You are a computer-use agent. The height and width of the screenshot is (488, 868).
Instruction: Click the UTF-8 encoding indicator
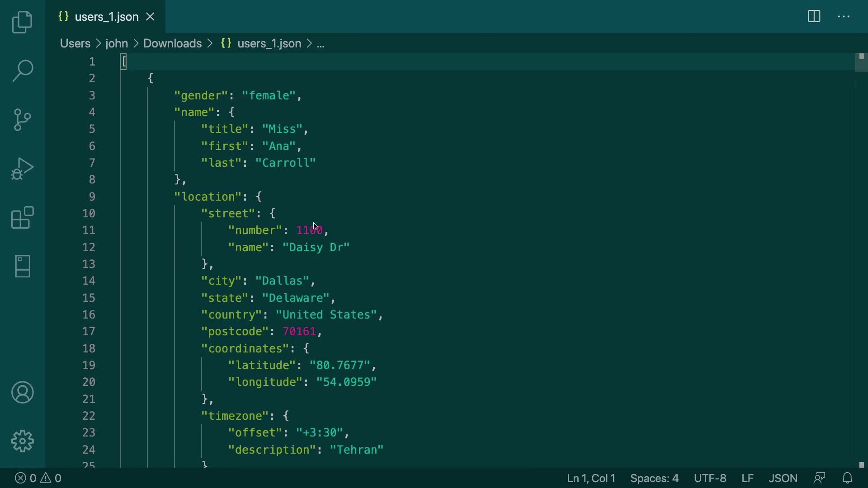(x=710, y=478)
